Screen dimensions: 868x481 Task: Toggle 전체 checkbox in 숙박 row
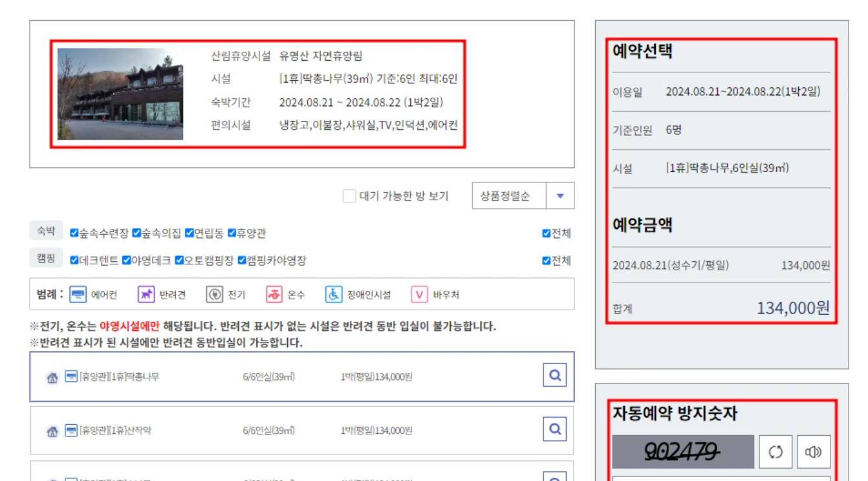point(547,233)
